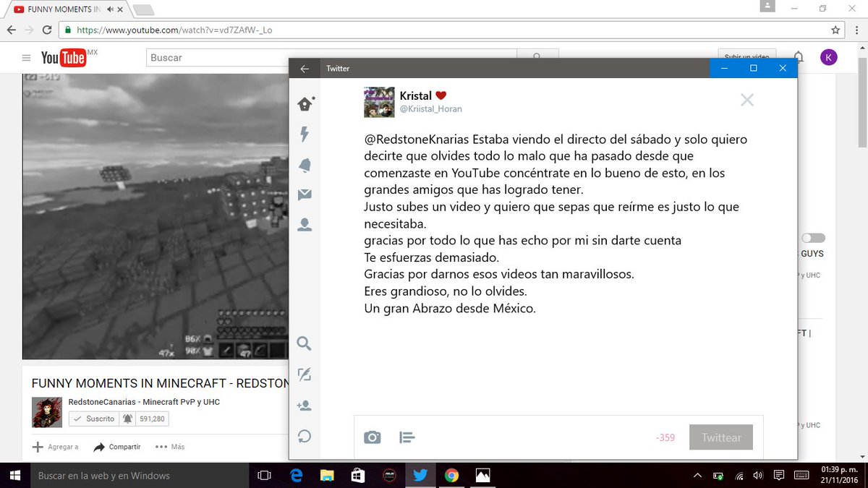Open Notifications bell in Twitter sidebar
This screenshot has height=488, width=868.
click(x=305, y=165)
